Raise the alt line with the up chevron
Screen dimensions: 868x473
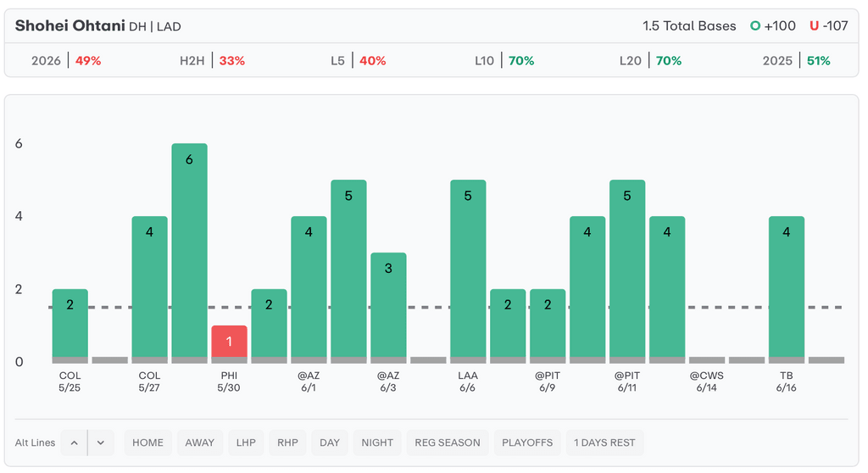pyautogui.click(x=75, y=442)
